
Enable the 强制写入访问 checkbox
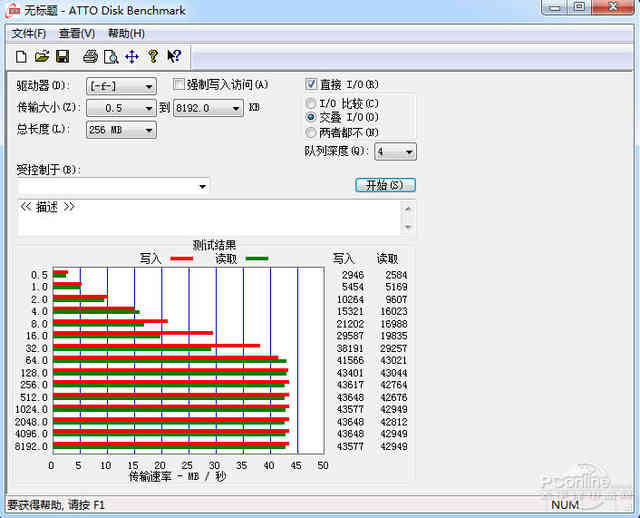(178, 84)
